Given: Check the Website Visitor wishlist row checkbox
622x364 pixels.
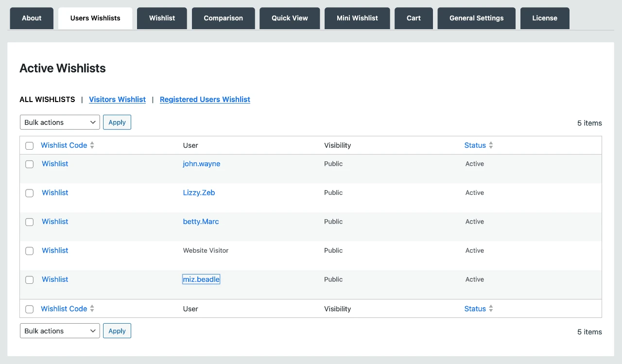Looking at the screenshot, I should pyautogui.click(x=30, y=251).
